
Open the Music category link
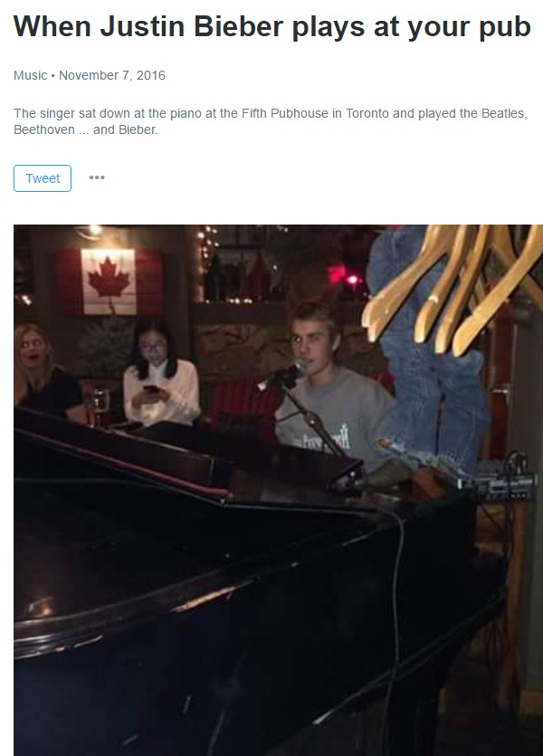click(x=31, y=75)
